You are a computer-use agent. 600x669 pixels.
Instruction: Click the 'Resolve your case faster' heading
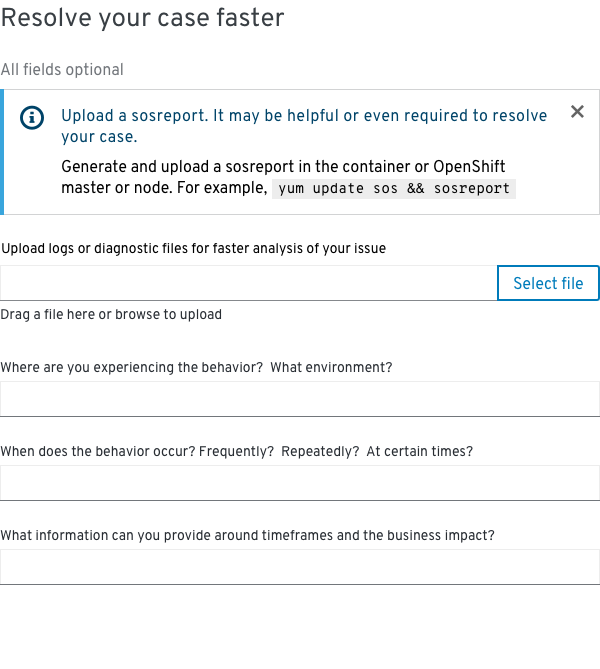click(143, 18)
